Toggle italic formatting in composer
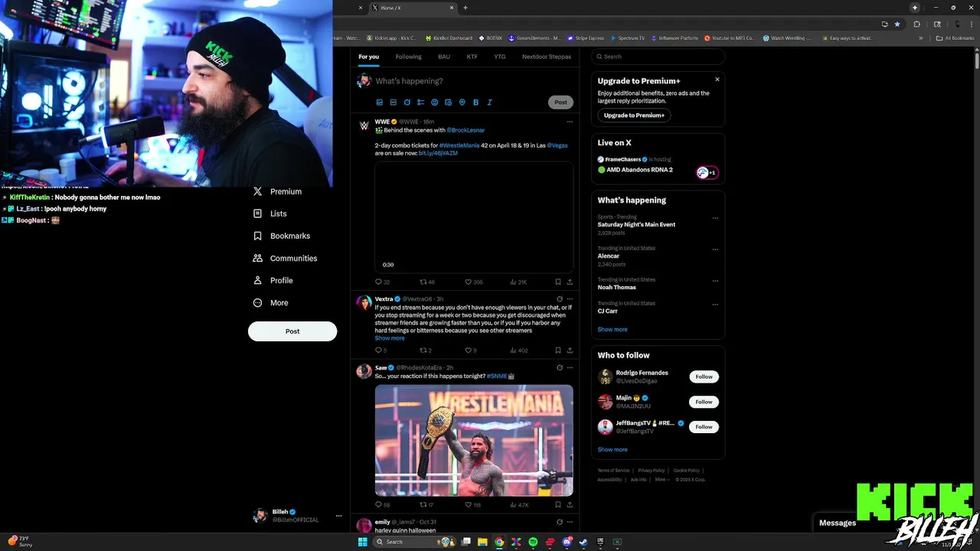980x551 pixels. 489,103
